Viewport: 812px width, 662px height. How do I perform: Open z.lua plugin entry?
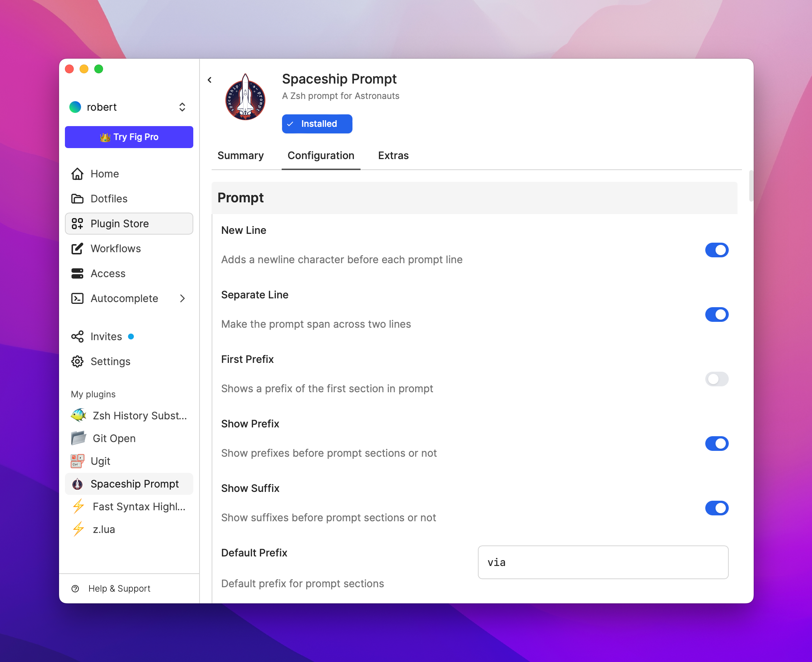pos(129,529)
